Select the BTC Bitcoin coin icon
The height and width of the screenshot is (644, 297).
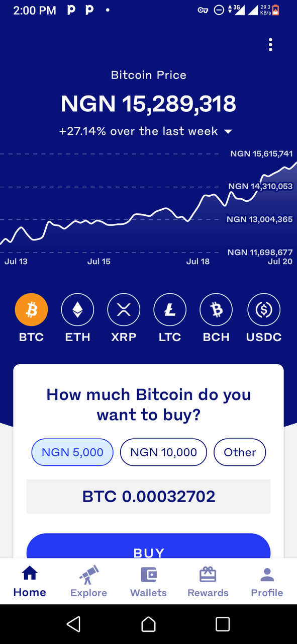pos(32,310)
